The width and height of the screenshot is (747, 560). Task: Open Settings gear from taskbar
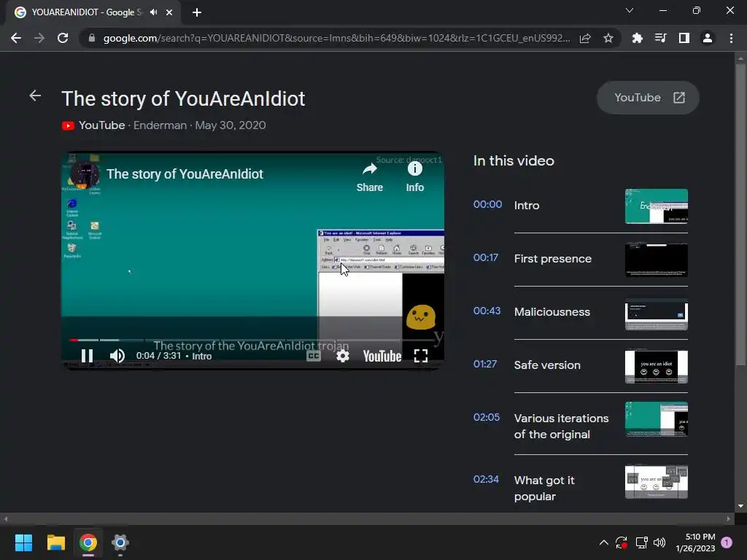click(120, 542)
